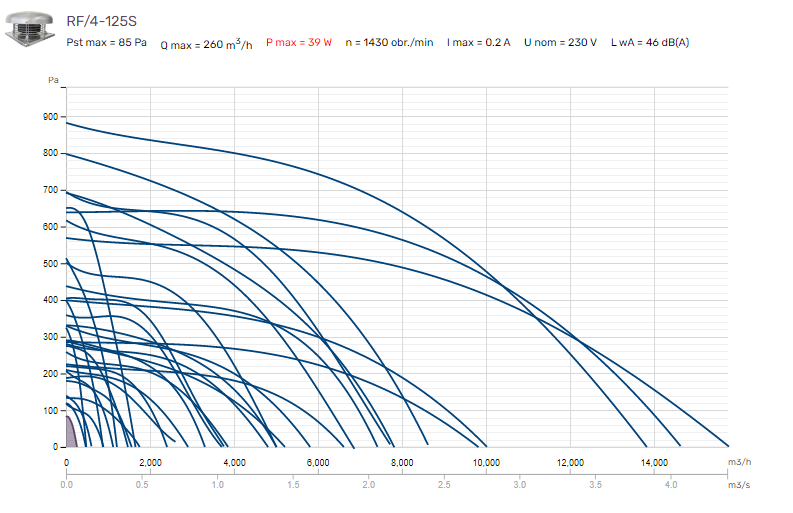Click the 400 label on pressure axis
Image resolution: width=793 pixels, height=513 pixels.
[x=51, y=300]
